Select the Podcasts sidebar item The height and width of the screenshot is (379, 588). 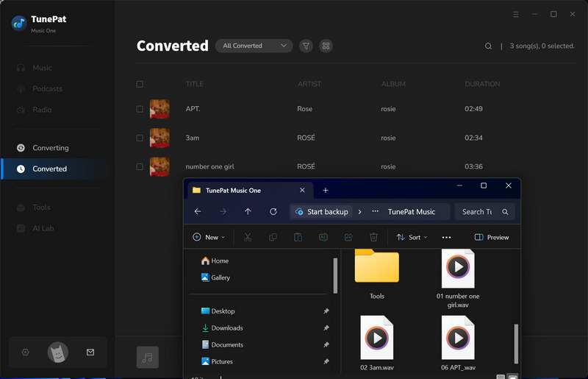coord(47,89)
